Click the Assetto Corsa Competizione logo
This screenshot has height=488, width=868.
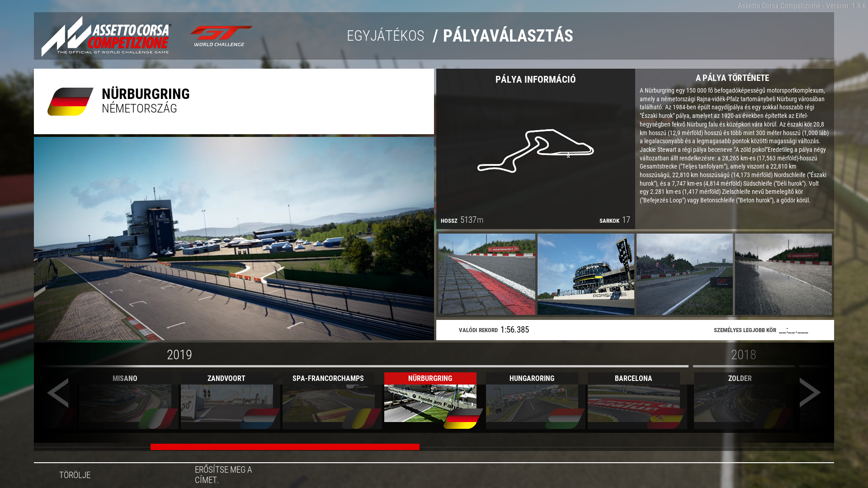click(x=106, y=36)
